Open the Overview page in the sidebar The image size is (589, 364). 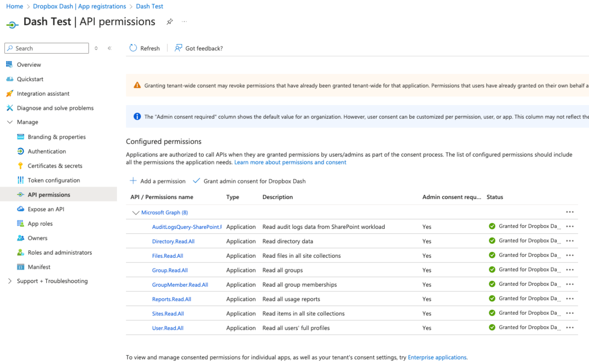(x=28, y=64)
